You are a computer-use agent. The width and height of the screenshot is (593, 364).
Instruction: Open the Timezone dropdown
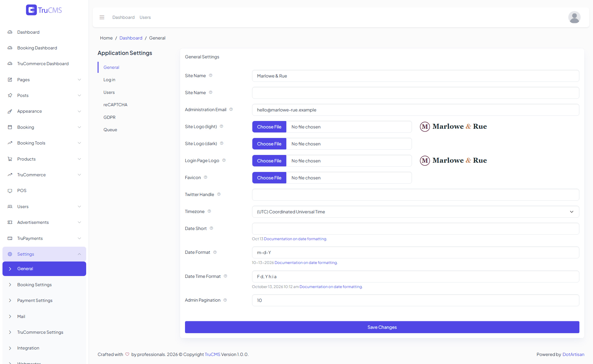[x=415, y=212]
